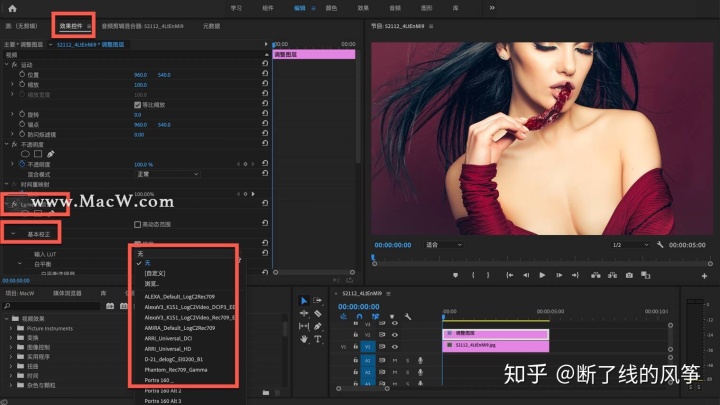Viewport: 720px width, 405px height.
Task: Open Program Monitor settings wrench
Action: [660, 245]
